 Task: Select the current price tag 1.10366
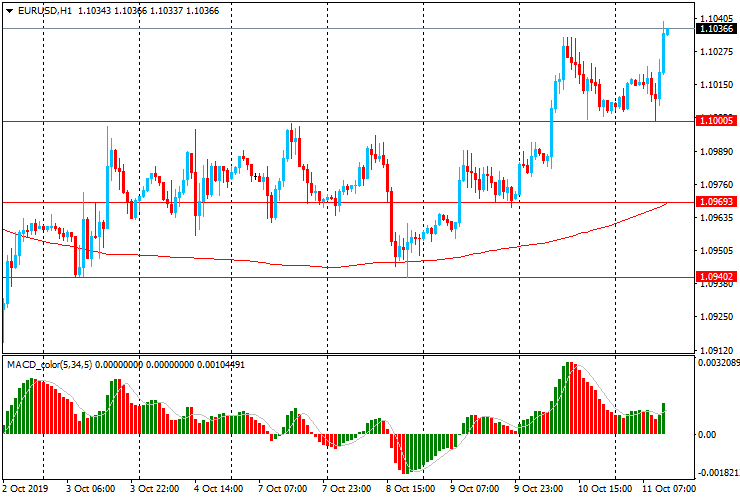716,29
